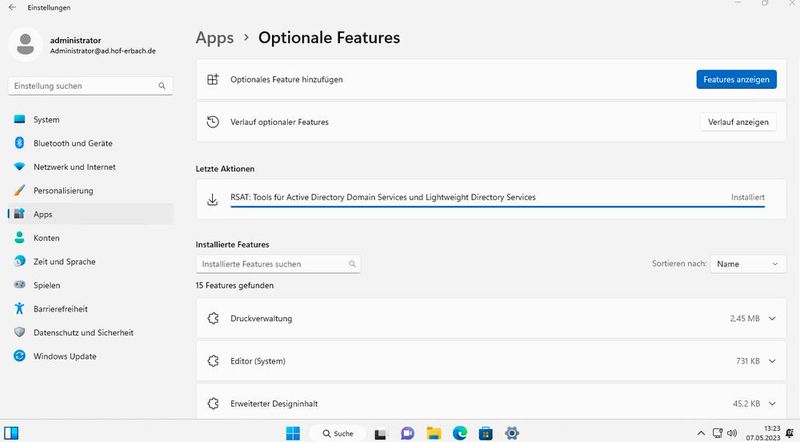Click the 15 Features gefunden text
Image resolution: width=800 pixels, height=442 pixels.
(x=235, y=285)
